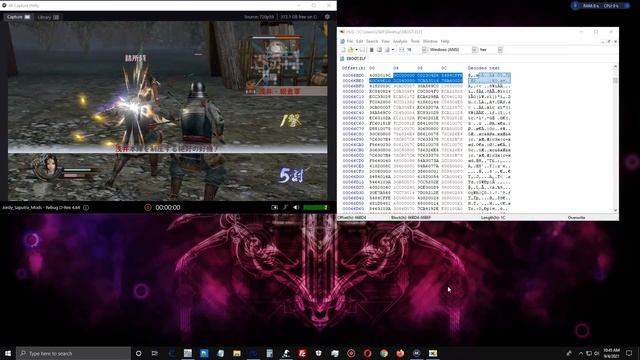Adjust the green audio level bar

click(x=315, y=207)
